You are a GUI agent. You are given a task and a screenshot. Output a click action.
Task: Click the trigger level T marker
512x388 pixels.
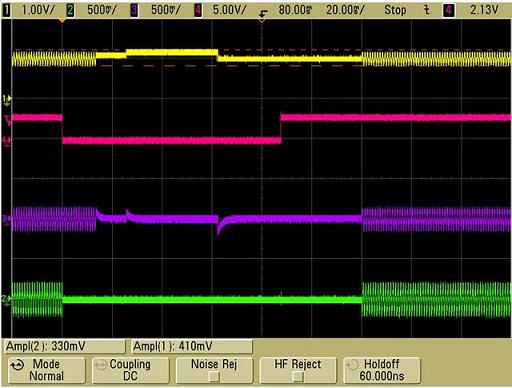pyautogui.click(x=7, y=120)
